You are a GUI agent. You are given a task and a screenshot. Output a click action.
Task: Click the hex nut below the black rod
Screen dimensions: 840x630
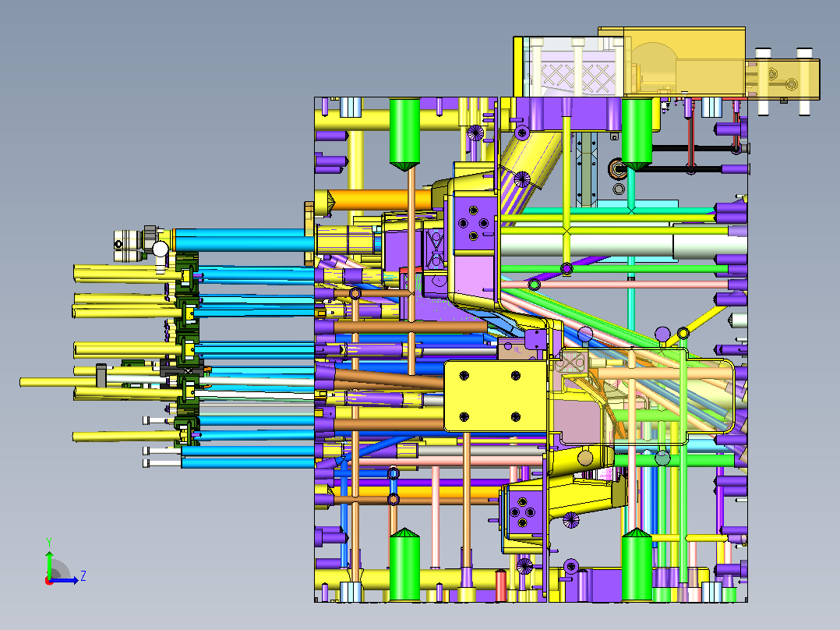coord(617,189)
